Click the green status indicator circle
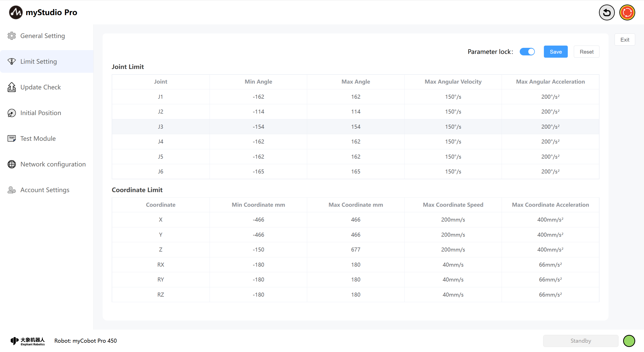Image resolution: width=644 pixels, height=352 pixels. point(629,341)
